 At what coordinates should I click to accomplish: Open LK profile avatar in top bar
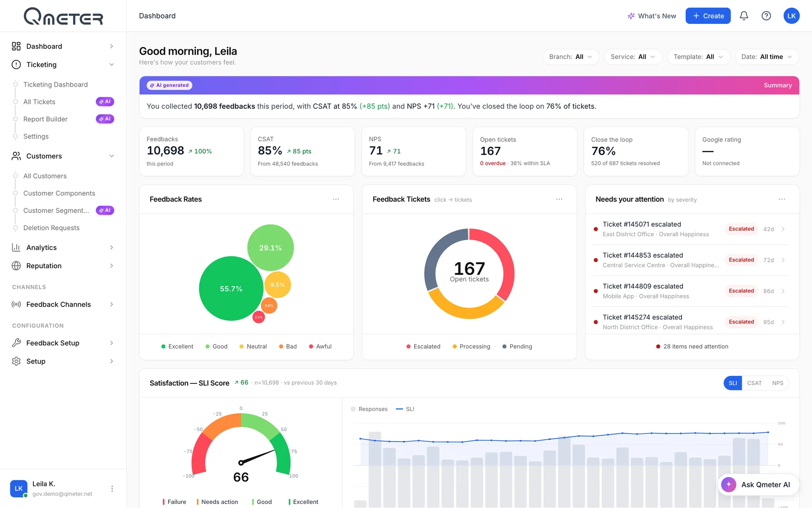point(791,16)
